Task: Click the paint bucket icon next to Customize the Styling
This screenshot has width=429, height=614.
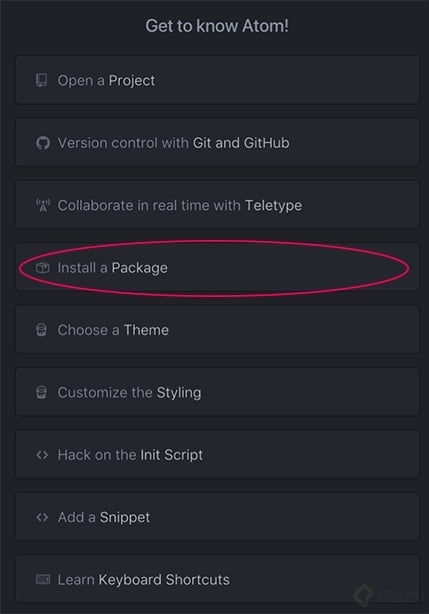Action: (41, 392)
